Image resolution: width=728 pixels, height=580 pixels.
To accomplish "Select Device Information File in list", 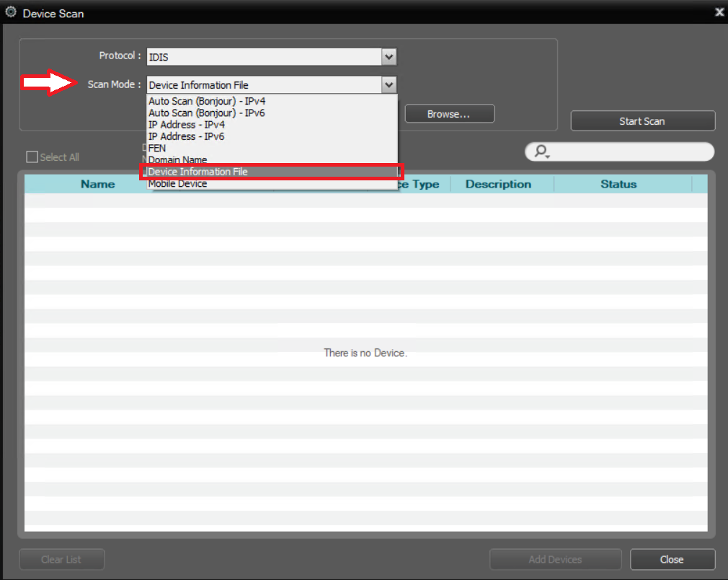I will pyautogui.click(x=272, y=172).
